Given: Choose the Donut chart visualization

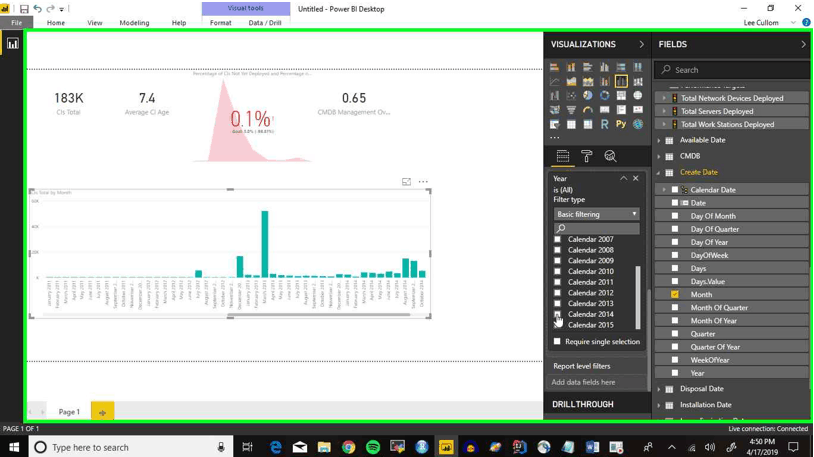Looking at the screenshot, I should click(604, 96).
